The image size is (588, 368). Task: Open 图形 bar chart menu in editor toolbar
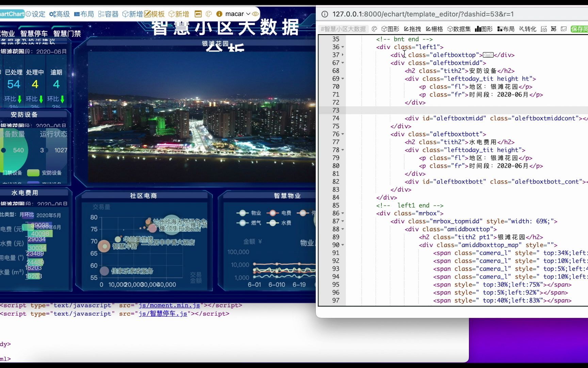(484, 29)
